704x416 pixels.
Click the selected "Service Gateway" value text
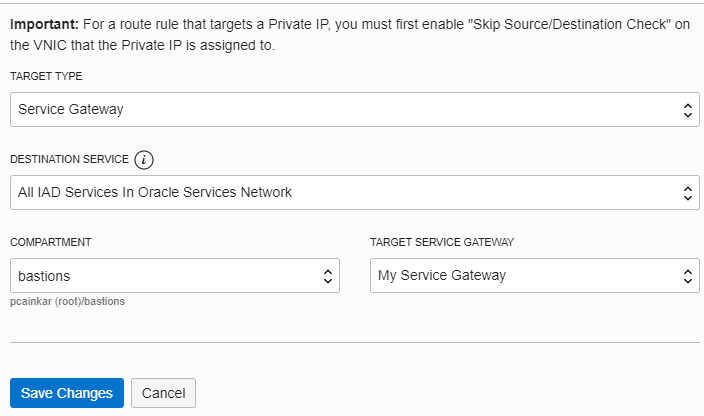point(71,110)
